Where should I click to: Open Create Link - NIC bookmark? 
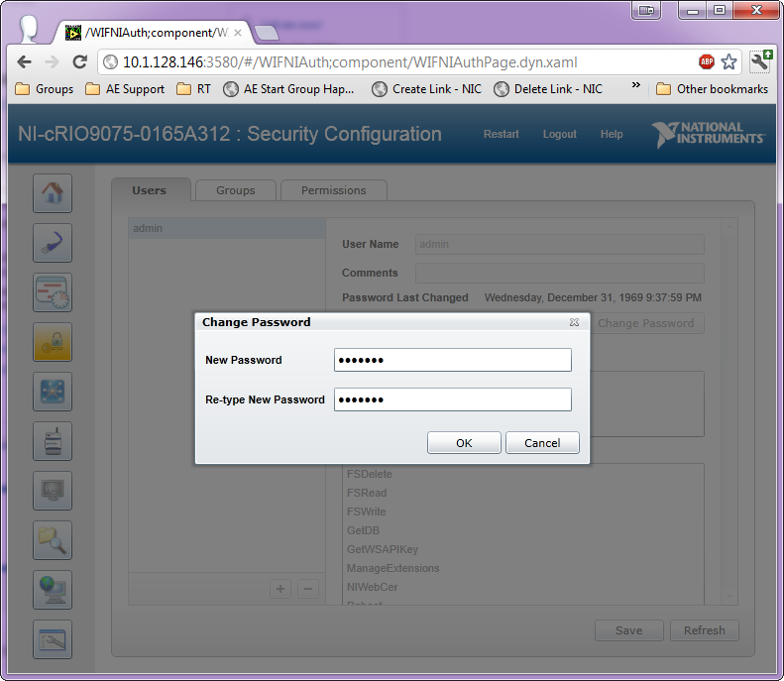[427, 89]
